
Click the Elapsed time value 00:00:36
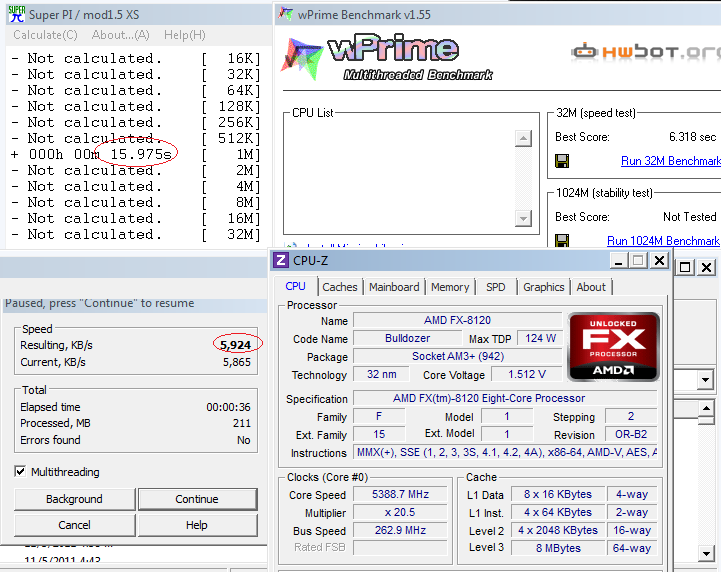click(x=229, y=407)
